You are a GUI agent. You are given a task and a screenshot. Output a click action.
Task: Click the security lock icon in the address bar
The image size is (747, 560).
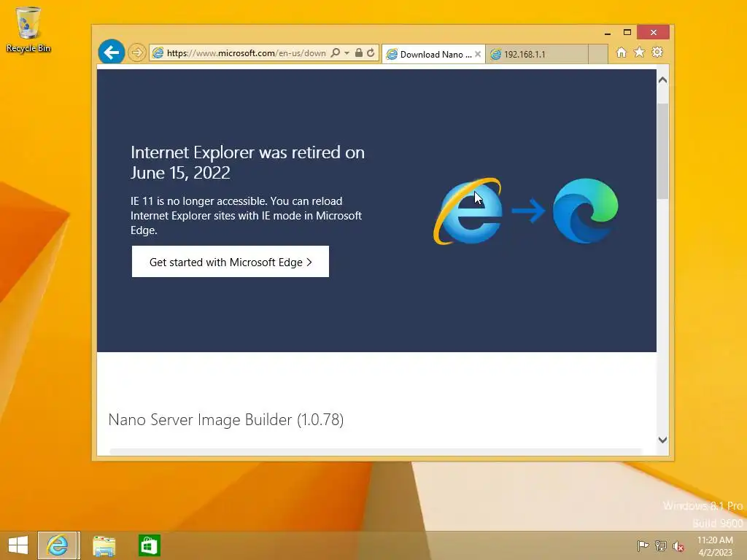point(359,52)
